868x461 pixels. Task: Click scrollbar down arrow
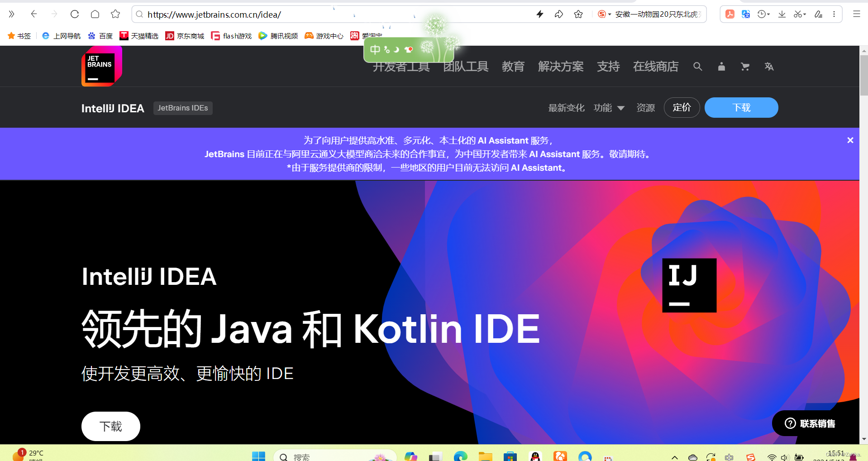coord(864,439)
